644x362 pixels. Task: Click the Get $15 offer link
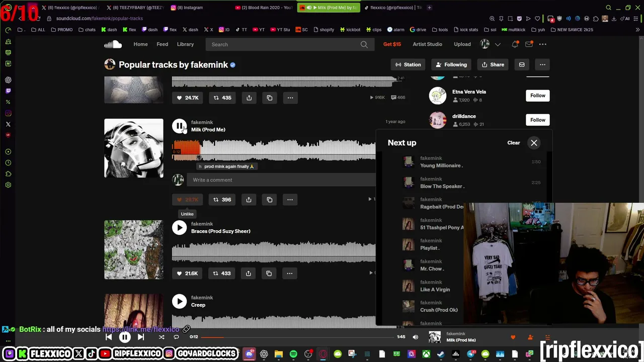[x=392, y=44]
